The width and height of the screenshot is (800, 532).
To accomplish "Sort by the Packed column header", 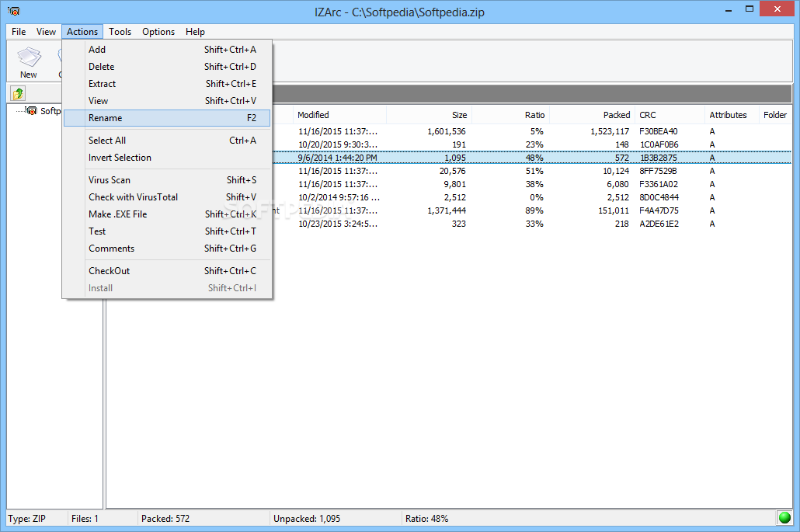I will click(591, 115).
